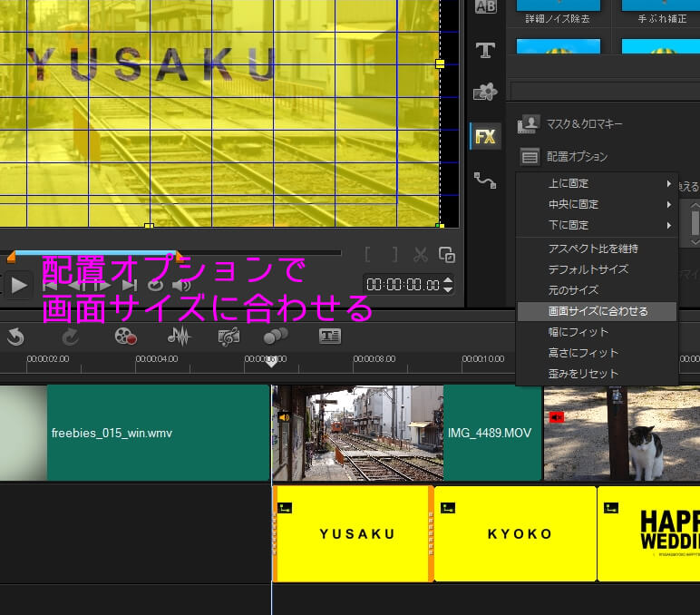This screenshot has width=700, height=615.
Task: Open the Subtitle Editor icon
Action: 330,336
